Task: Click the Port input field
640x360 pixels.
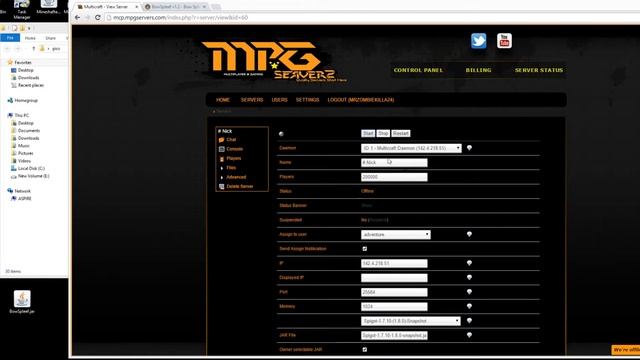Action: tap(394, 292)
